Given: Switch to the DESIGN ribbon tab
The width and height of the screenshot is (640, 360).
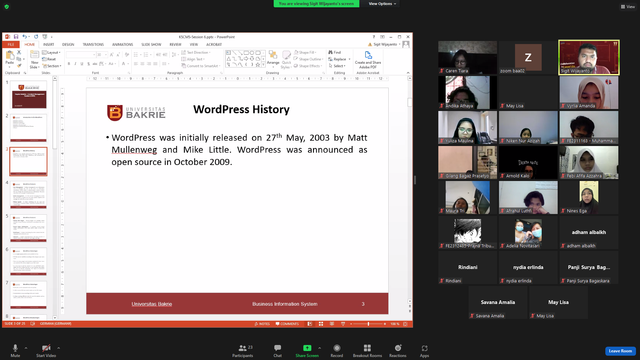Looking at the screenshot, I should [68, 44].
